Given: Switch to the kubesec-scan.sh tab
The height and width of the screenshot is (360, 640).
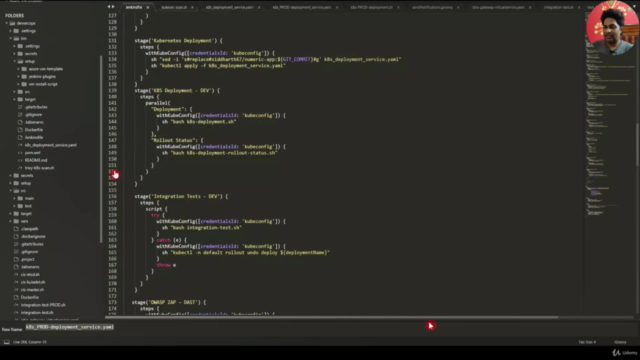Looking at the screenshot, I should 174,7.
